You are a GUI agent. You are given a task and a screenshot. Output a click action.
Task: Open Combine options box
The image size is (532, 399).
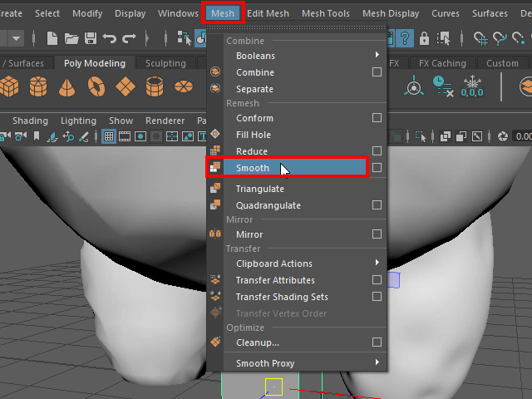point(377,72)
